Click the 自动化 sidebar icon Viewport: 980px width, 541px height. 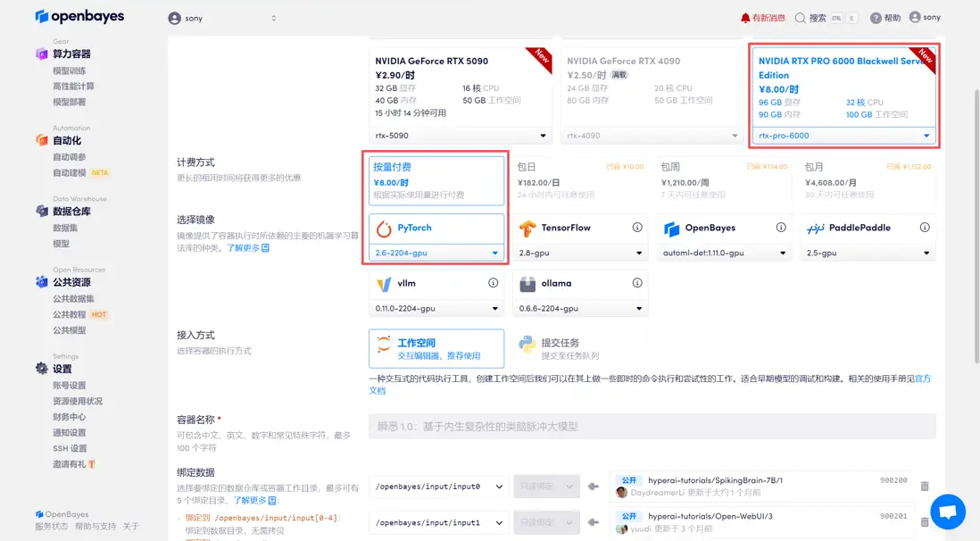tap(41, 140)
